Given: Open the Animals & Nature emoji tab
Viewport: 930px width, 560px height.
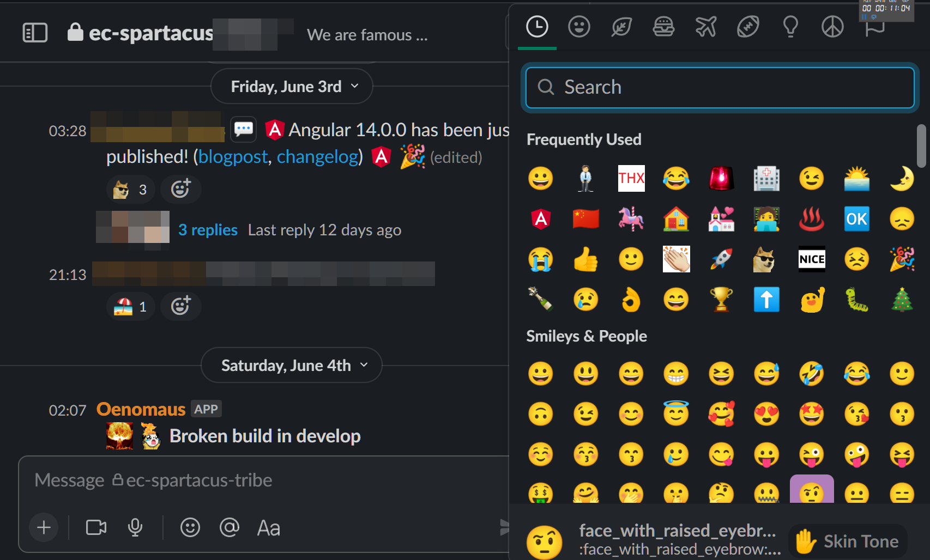Looking at the screenshot, I should pyautogui.click(x=621, y=27).
